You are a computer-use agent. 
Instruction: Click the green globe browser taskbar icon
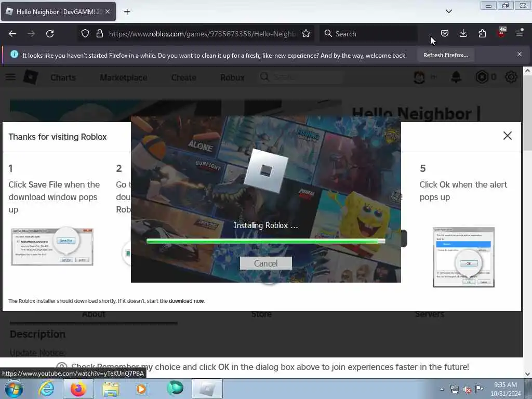point(175,388)
